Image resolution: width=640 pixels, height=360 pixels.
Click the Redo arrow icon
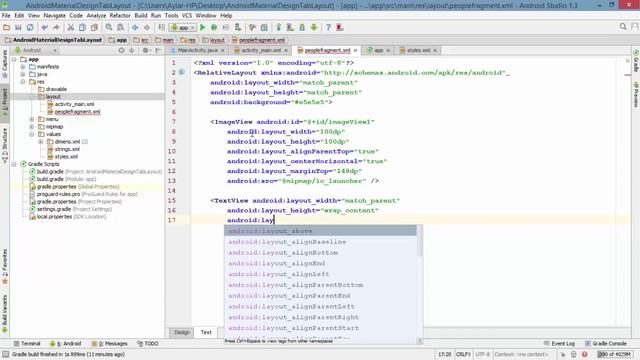[x=56, y=27]
